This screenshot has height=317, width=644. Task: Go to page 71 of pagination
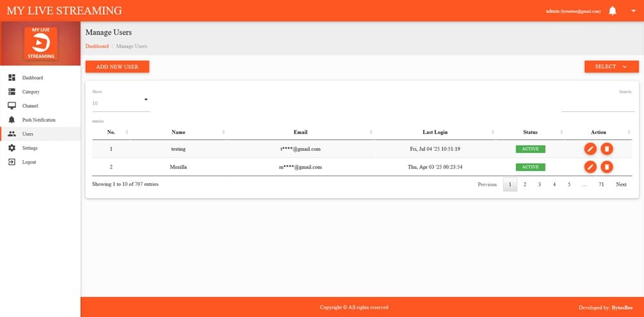[x=601, y=185]
